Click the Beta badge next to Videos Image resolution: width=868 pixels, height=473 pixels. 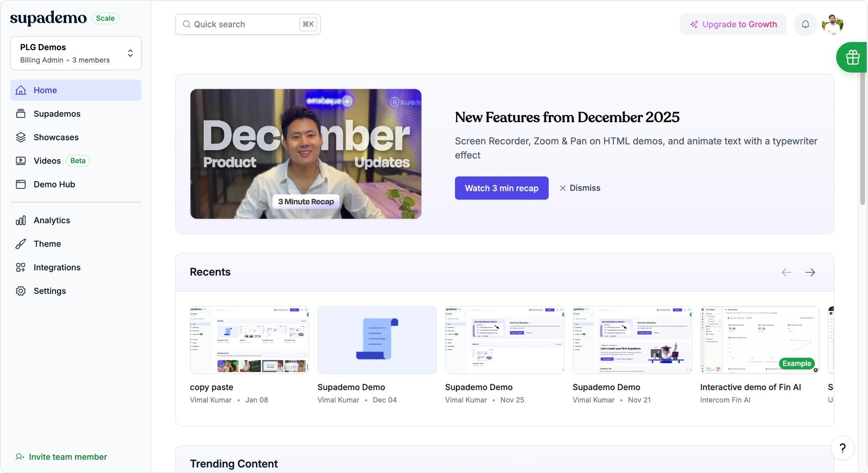point(78,161)
